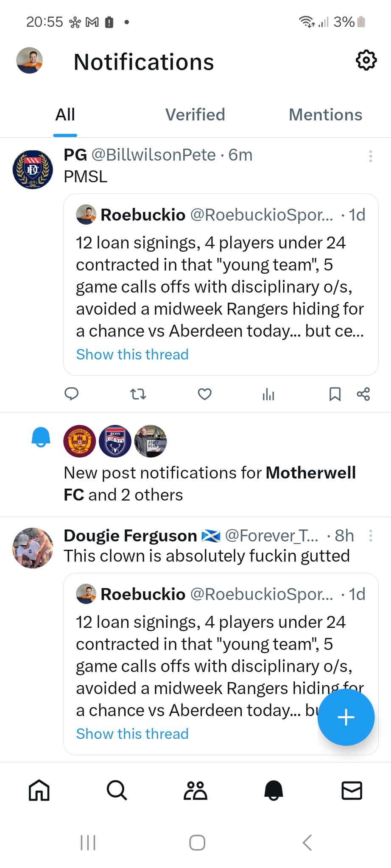Switch to the Mentions tab
Viewport: 391px width, 868px height.
(325, 115)
